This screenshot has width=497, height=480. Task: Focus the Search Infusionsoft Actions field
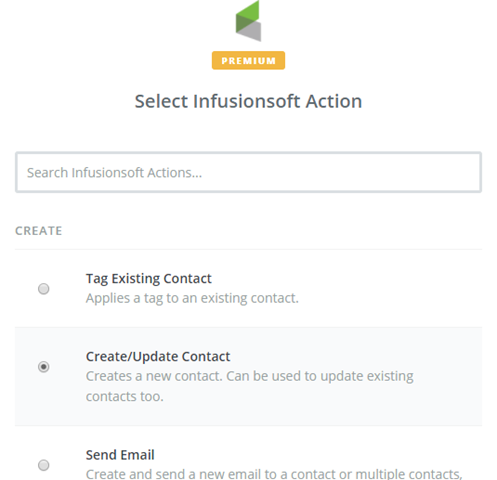248,172
